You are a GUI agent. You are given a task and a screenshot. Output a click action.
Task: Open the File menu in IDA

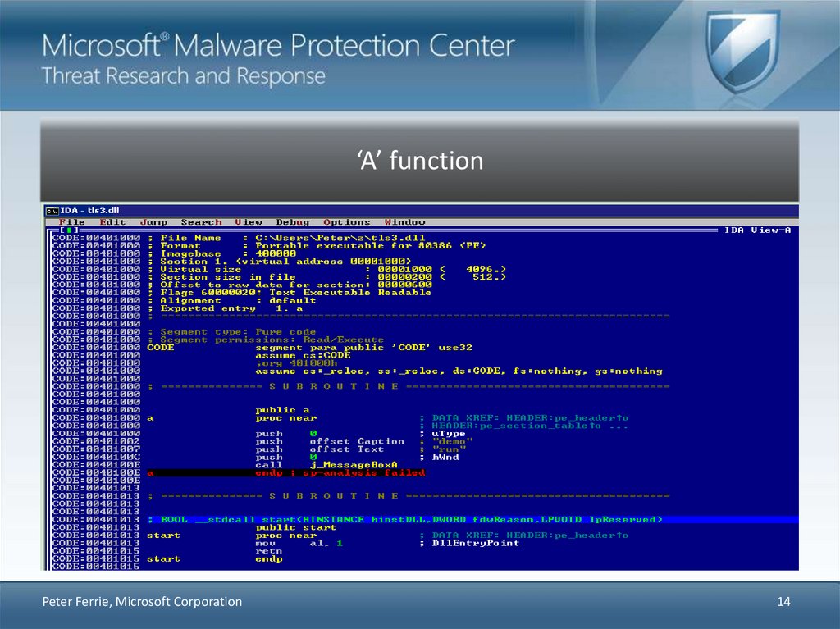click(72, 221)
